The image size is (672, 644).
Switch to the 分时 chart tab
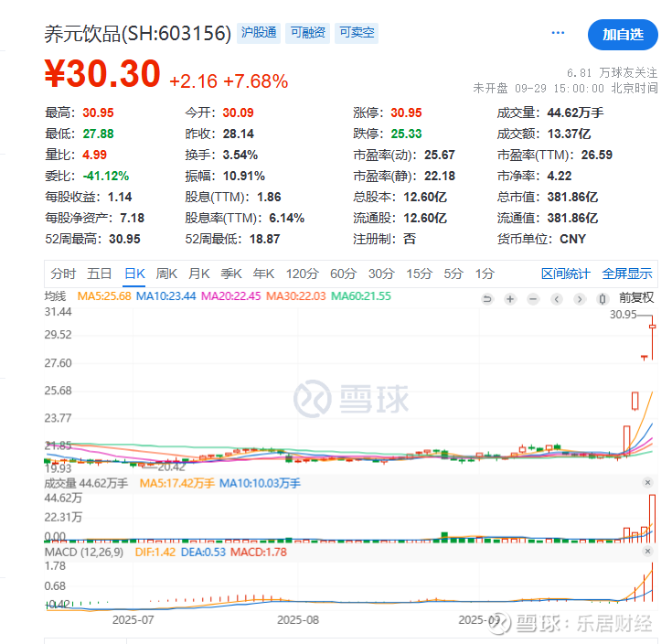[x=63, y=274]
